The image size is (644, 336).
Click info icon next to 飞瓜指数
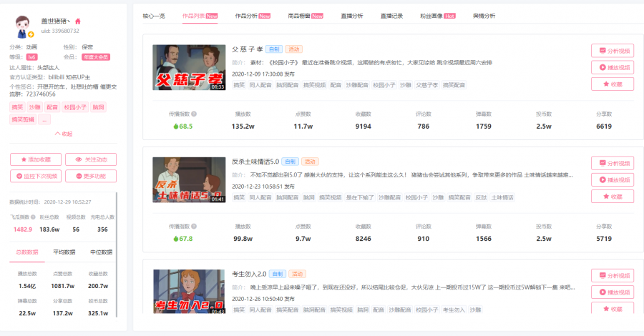pos(33,217)
